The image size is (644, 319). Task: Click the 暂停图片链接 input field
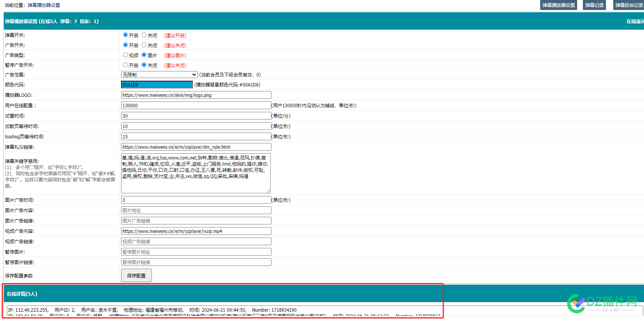point(196,262)
